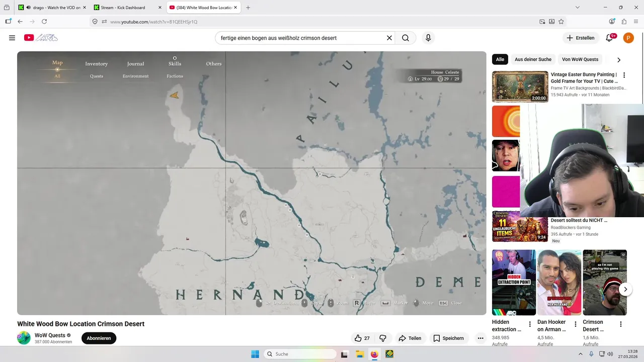The width and height of the screenshot is (644, 362).
Task: Select the Von WoW Quests chip
Action: [x=580, y=59]
